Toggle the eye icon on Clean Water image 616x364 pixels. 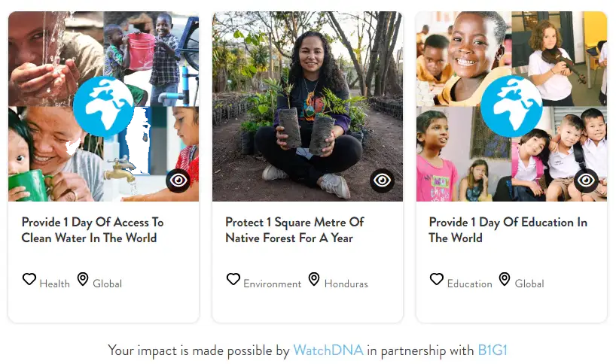178,180
